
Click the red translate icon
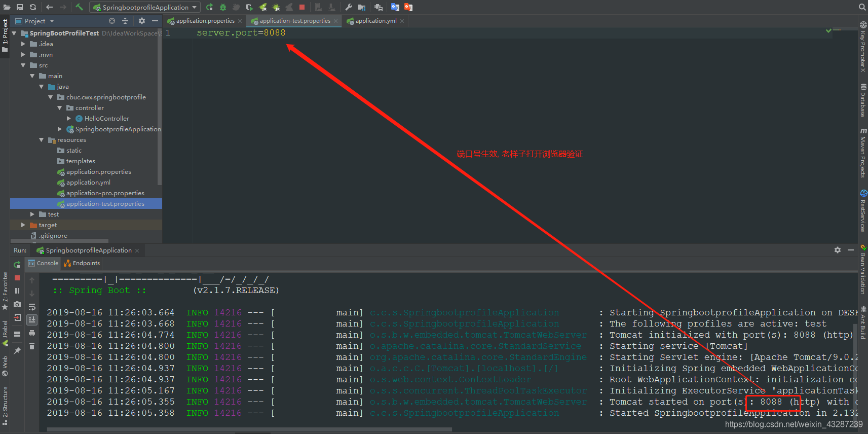(408, 7)
